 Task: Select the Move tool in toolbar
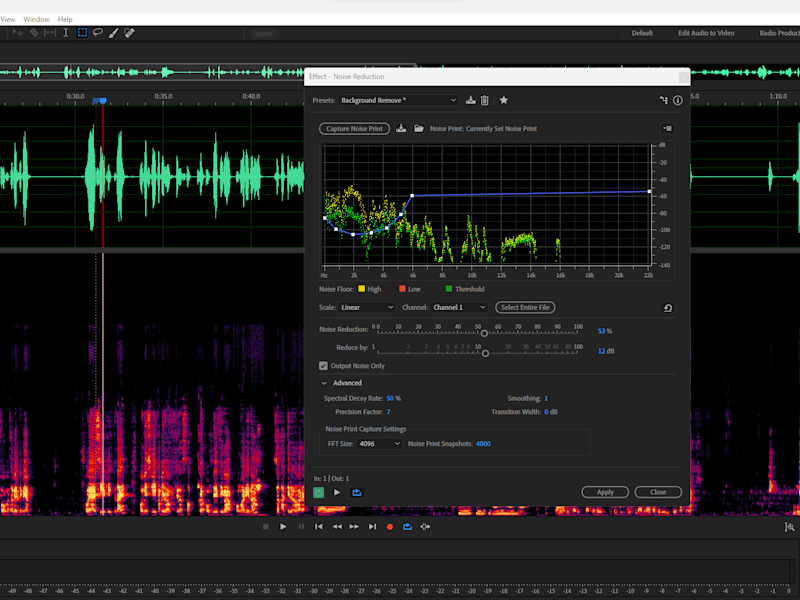(x=18, y=33)
